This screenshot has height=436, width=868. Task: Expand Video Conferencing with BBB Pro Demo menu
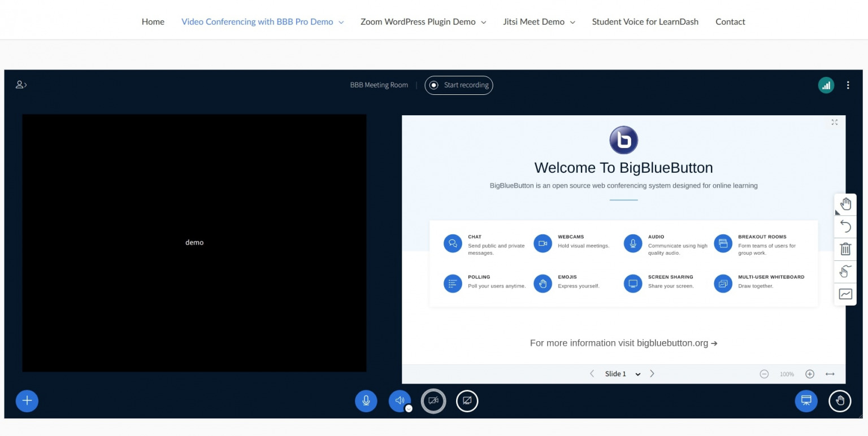(262, 21)
